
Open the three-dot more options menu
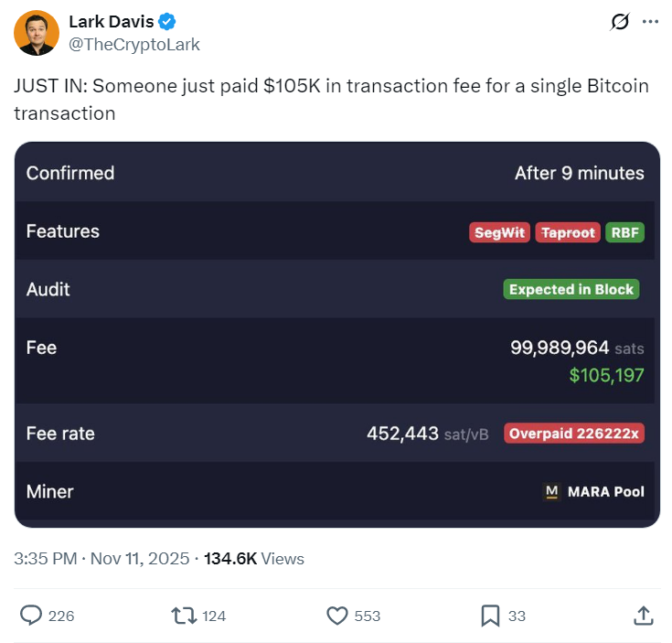[x=650, y=22]
